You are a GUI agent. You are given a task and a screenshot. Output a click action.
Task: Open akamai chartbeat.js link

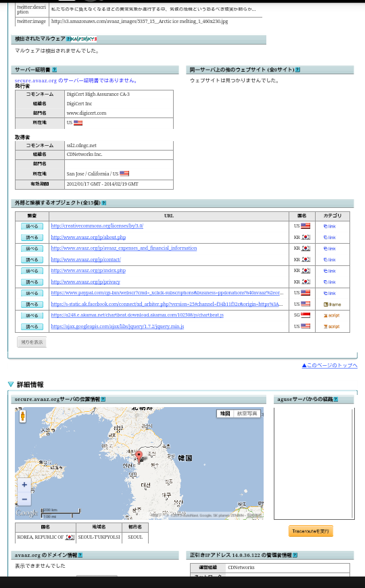(x=137, y=315)
